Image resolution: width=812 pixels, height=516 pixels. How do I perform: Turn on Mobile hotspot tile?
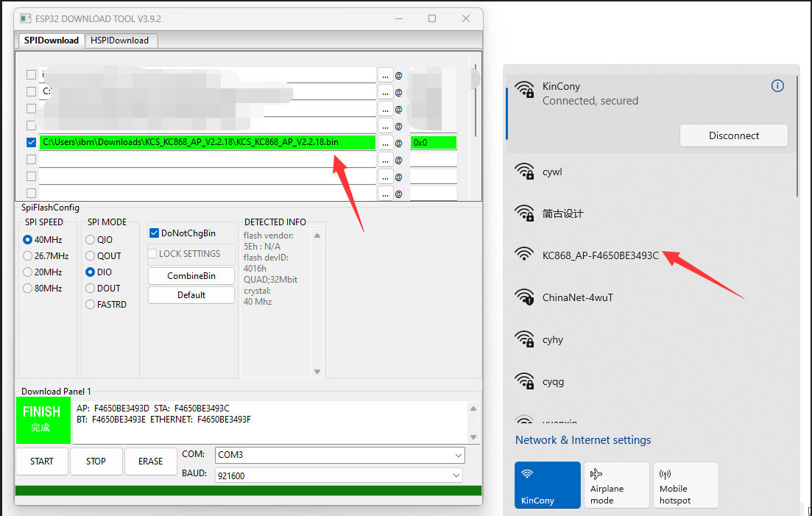click(x=685, y=484)
